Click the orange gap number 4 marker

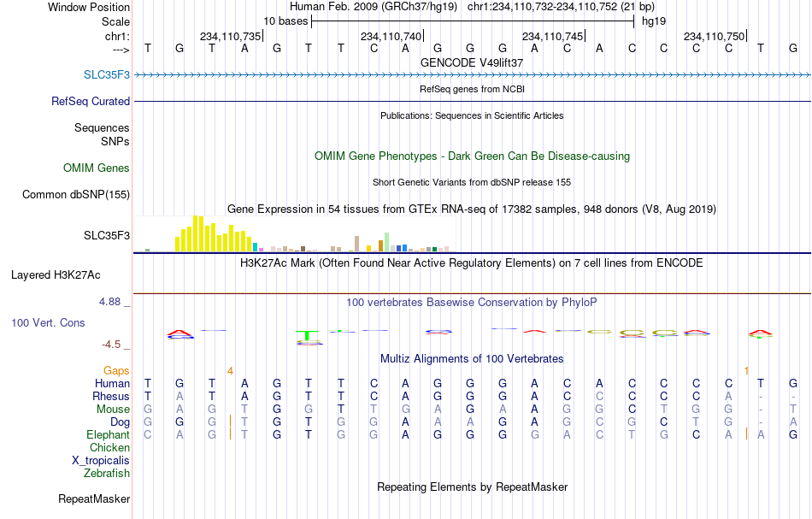(230, 371)
